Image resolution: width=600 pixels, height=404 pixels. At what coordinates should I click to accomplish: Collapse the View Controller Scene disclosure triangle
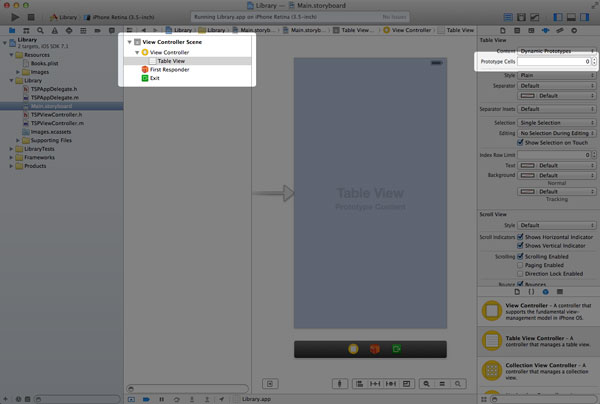click(130, 42)
